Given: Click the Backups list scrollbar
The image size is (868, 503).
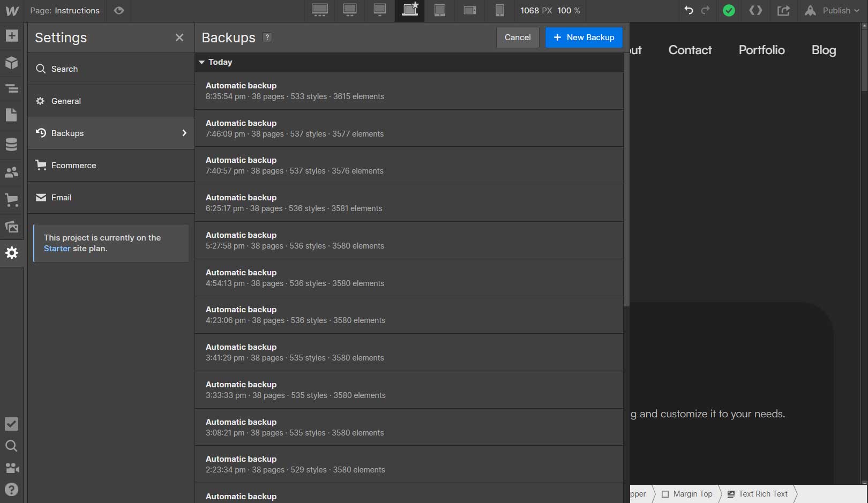Looking at the screenshot, I should click(626, 179).
